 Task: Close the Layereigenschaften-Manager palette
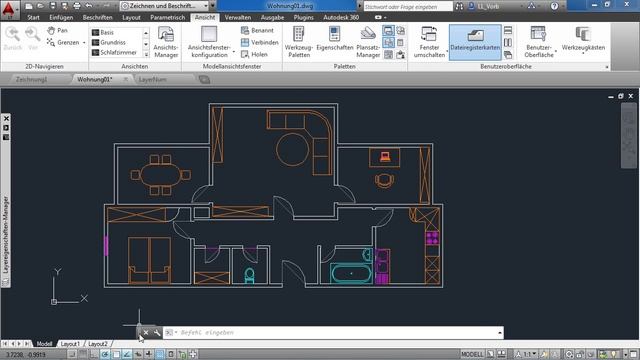6,118
